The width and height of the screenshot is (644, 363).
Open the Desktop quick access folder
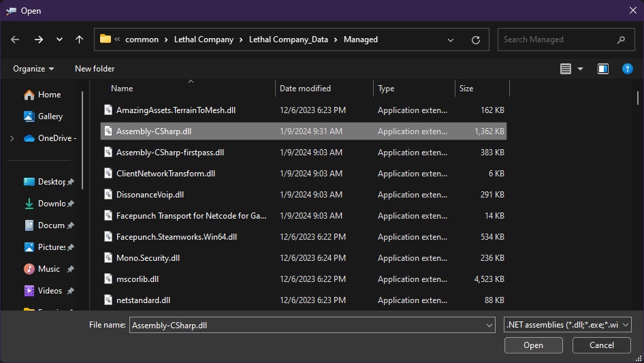click(48, 182)
